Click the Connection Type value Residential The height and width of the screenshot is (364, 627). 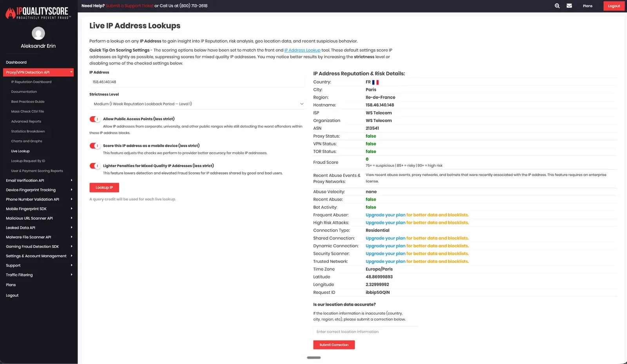pyautogui.click(x=377, y=230)
